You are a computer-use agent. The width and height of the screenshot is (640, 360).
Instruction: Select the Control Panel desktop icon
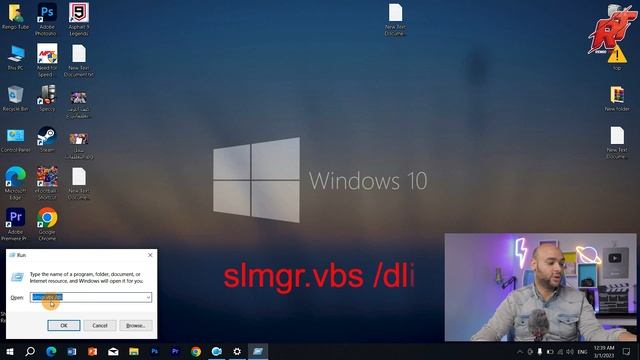pyautogui.click(x=16, y=140)
